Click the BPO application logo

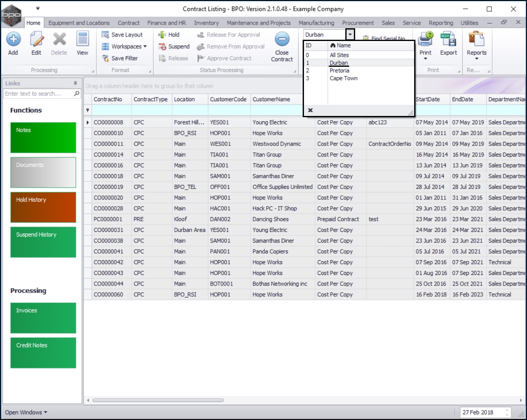(11, 15)
